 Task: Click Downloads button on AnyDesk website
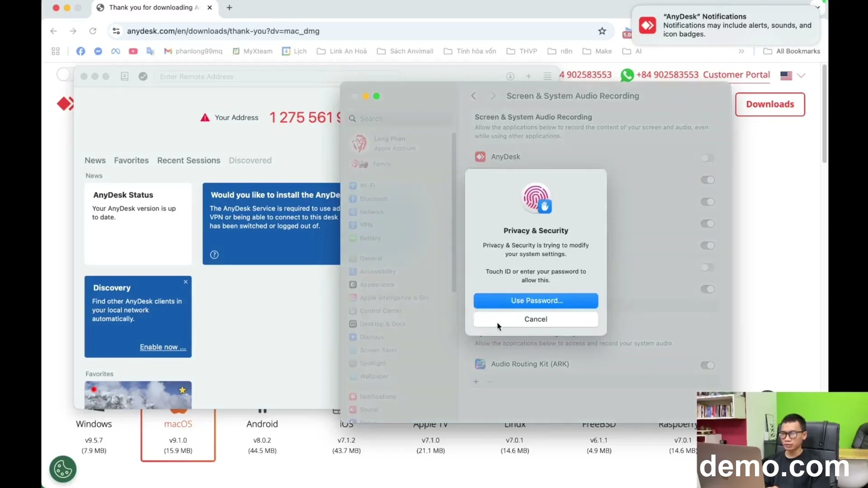click(x=770, y=104)
